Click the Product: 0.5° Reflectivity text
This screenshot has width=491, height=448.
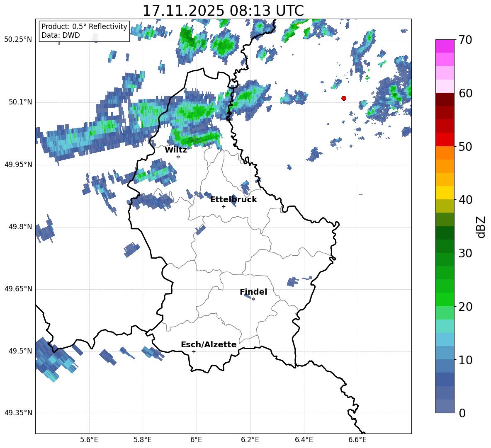[84, 26]
